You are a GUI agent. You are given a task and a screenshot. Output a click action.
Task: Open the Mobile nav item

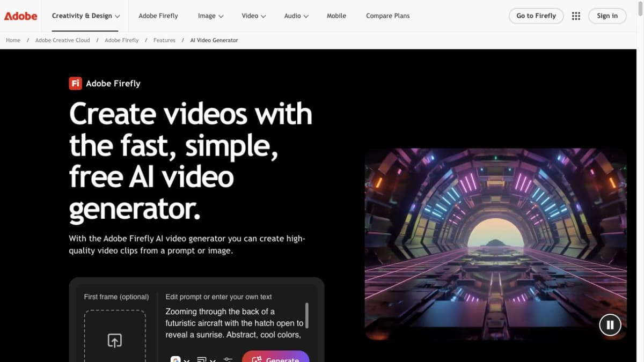(x=336, y=16)
